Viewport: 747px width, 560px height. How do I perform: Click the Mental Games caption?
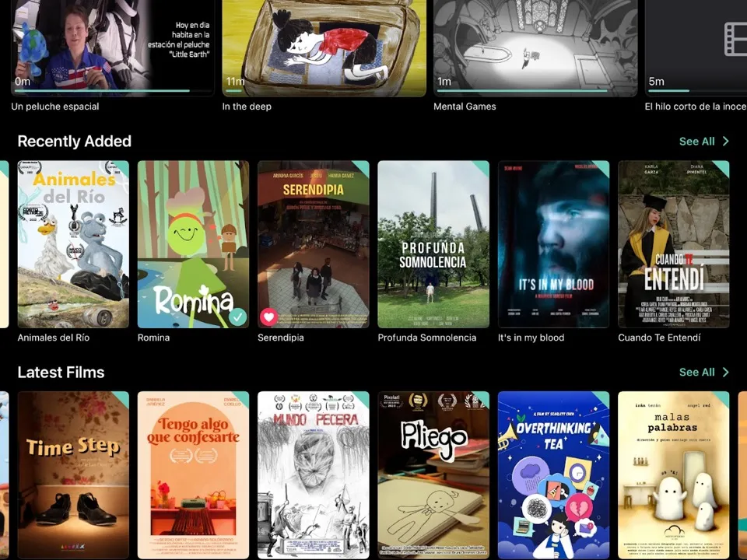tap(465, 107)
